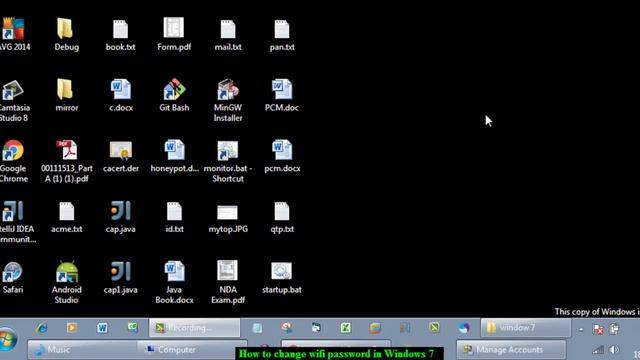Select the pan.txt file
The width and height of the screenshot is (640, 360).
click(x=282, y=35)
